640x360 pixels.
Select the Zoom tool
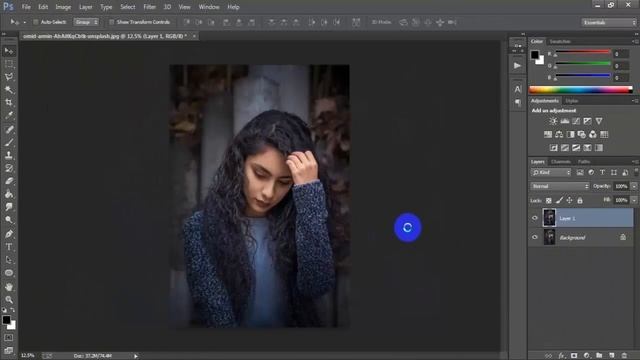[9, 300]
